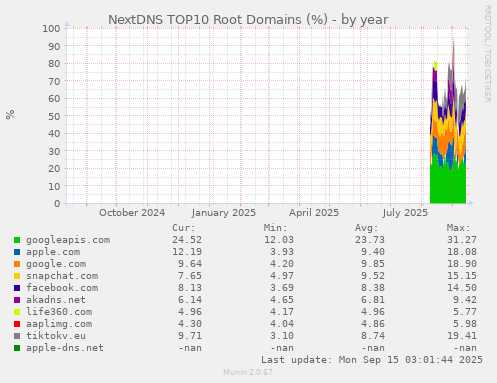Click tiktokv.eu max value 19.41
The height and width of the screenshot is (383, 497).
click(462, 336)
